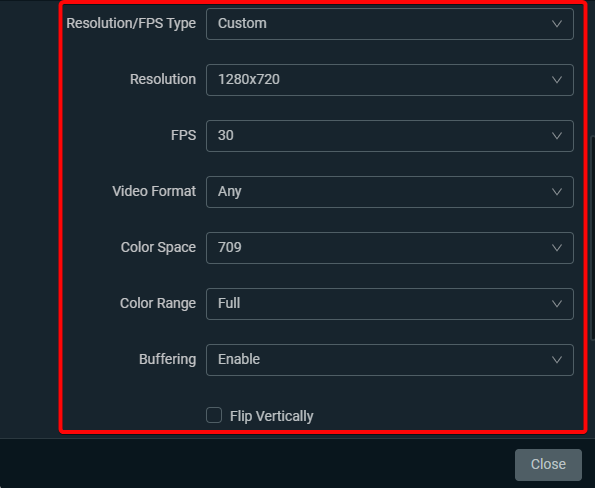
Task: Open the Buffering dropdown showing Enable
Action: (390, 360)
